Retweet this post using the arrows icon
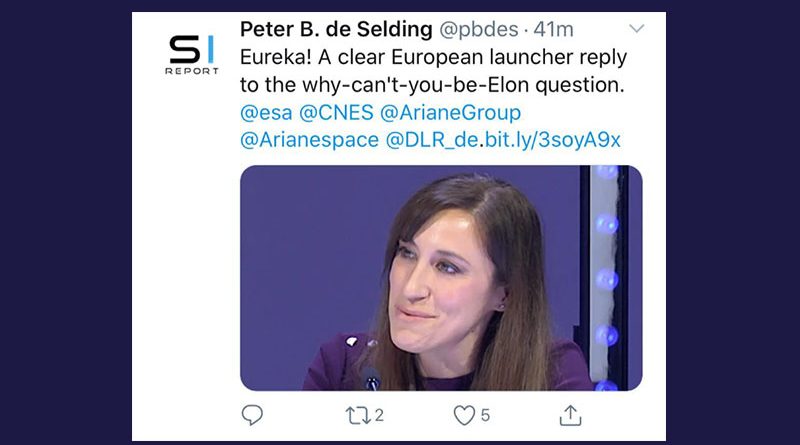This screenshot has width=800, height=445. tap(357, 414)
